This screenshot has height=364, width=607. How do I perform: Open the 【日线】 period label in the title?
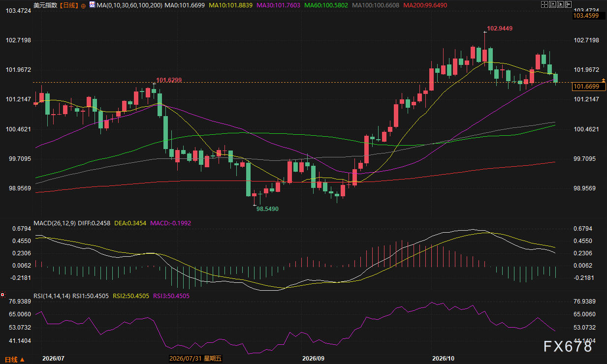pyautogui.click(x=69, y=5)
